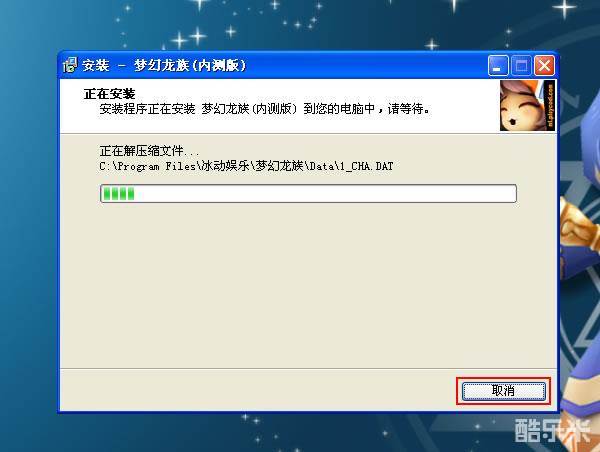Click the smiling character thumbnail in header
The height and width of the screenshot is (452, 600).
point(523,106)
